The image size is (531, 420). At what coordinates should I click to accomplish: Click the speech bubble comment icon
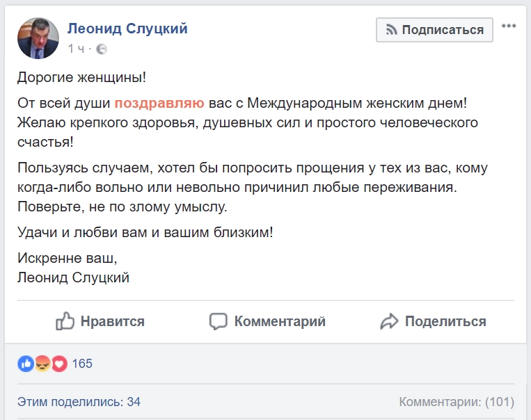tap(219, 321)
